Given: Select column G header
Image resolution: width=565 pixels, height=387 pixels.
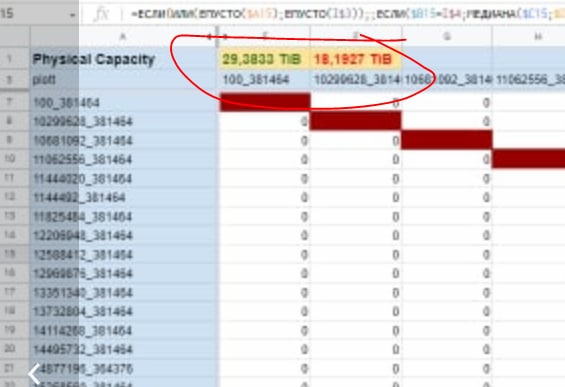Looking at the screenshot, I should 447,36.
